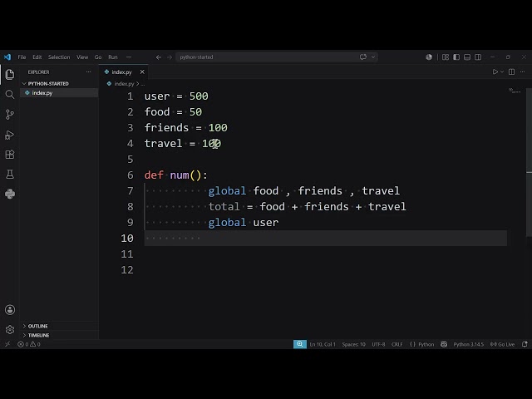Click 'friends = 100' on line 3
This screenshot has width=532, height=399.
click(186, 127)
